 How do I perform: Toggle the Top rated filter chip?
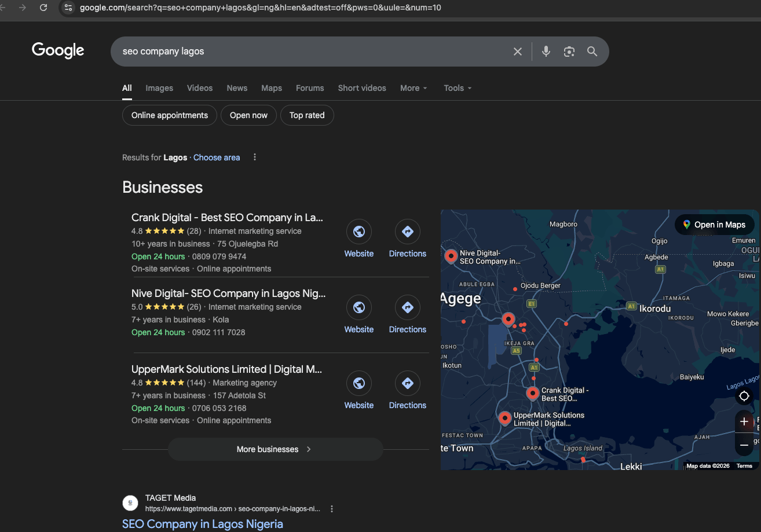click(307, 115)
